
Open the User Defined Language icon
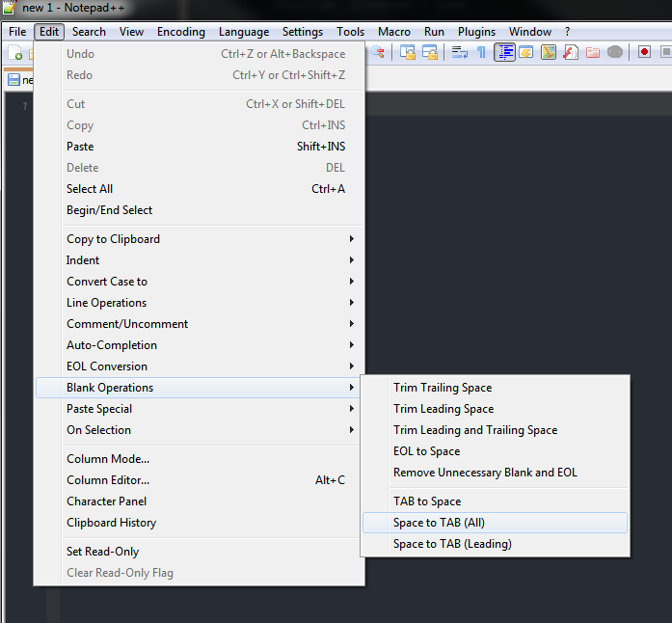[525, 52]
